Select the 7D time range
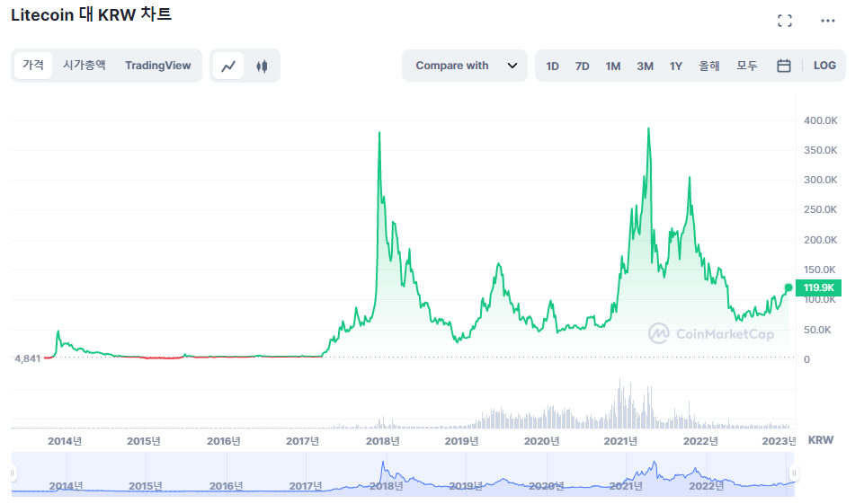The width and height of the screenshot is (855, 504). 583,66
